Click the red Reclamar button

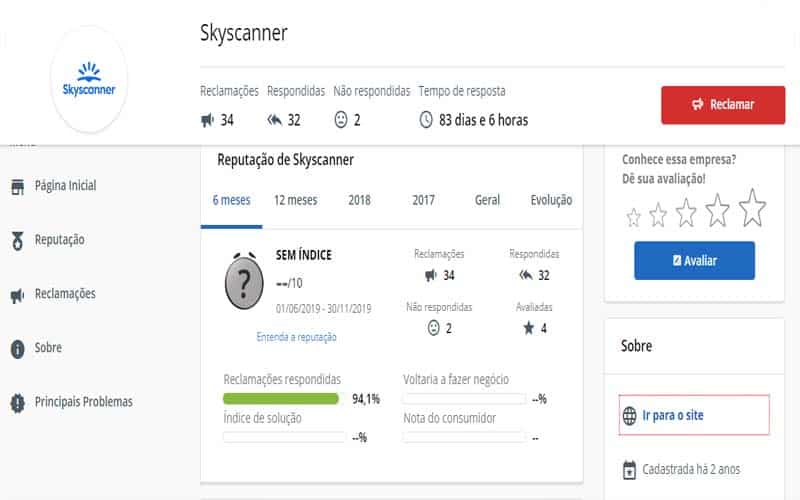click(x=723, y=105)
